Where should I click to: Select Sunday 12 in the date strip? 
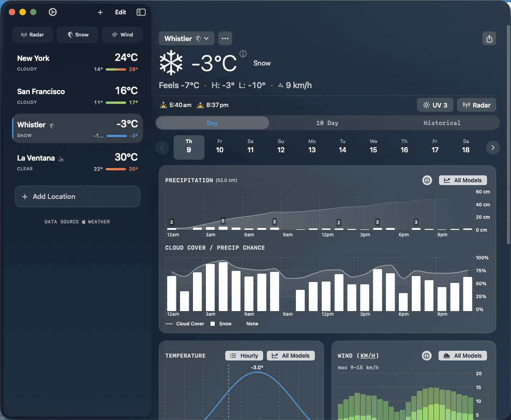[281, 147]
